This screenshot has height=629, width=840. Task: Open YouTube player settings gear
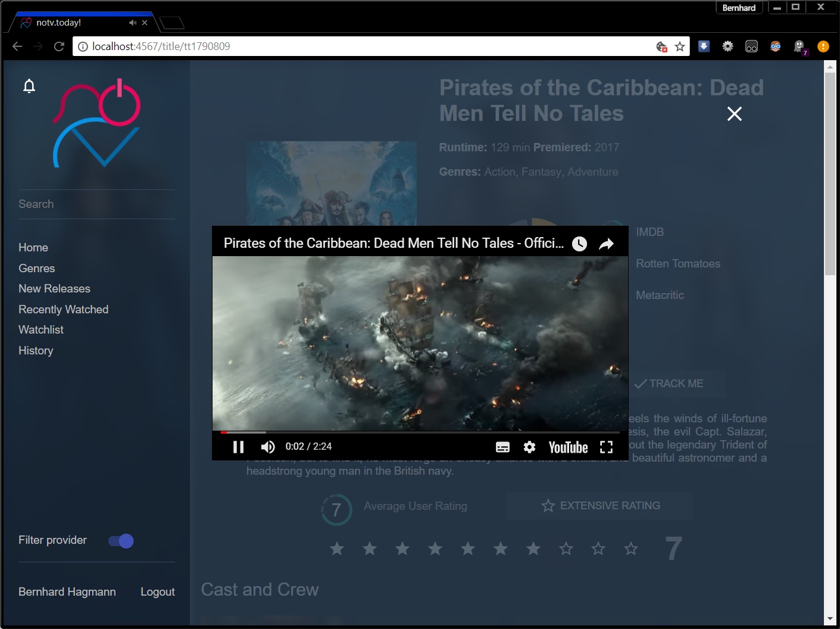point(529,447)
